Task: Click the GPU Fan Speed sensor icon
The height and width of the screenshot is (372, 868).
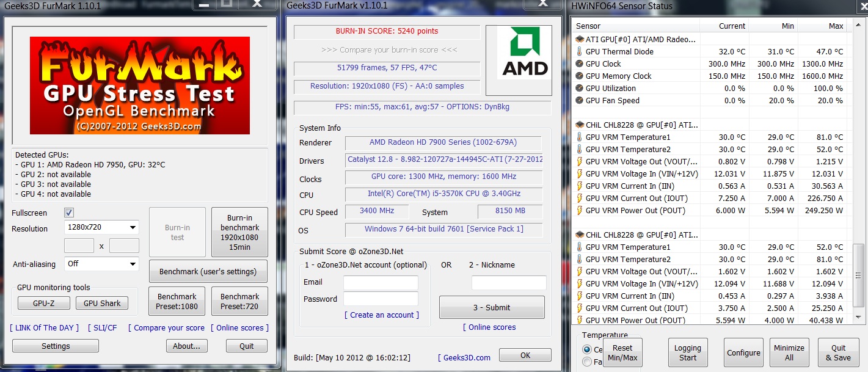Action: (x=580, y=100)
